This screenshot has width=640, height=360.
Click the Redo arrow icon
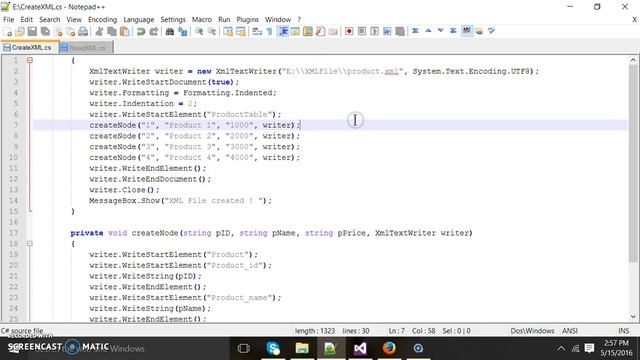[154, 31]
